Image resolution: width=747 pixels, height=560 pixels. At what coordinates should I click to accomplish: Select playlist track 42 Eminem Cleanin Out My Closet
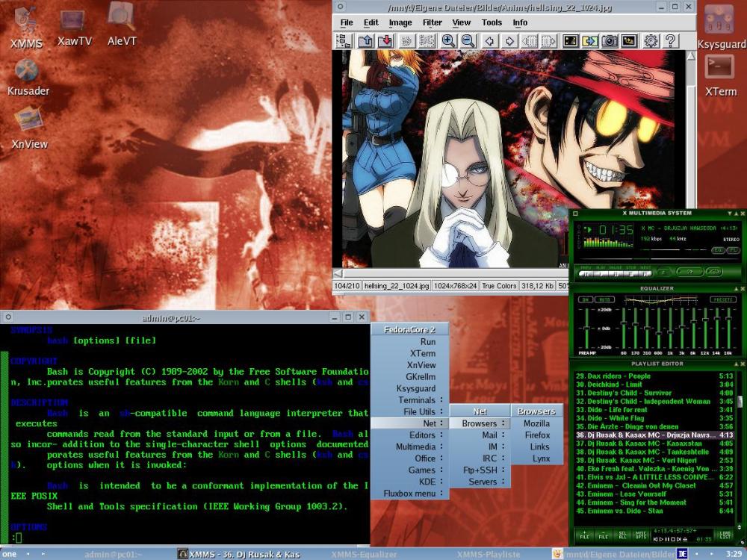654,486
